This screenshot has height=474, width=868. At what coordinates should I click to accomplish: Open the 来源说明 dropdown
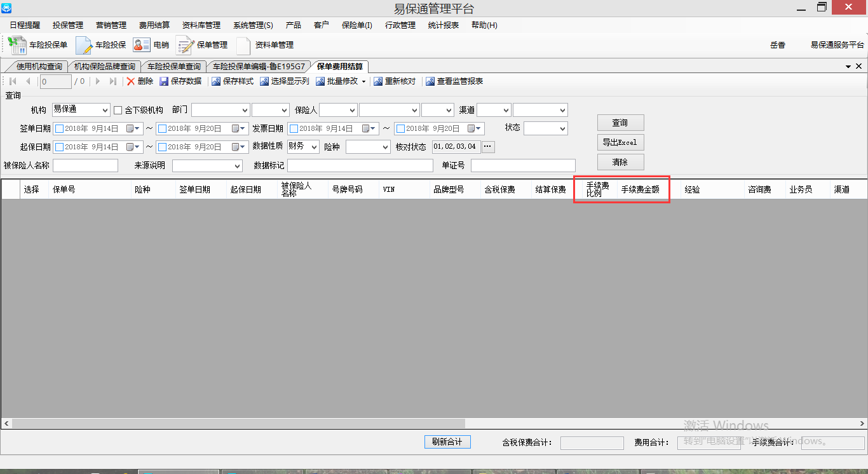pos(207,165)
